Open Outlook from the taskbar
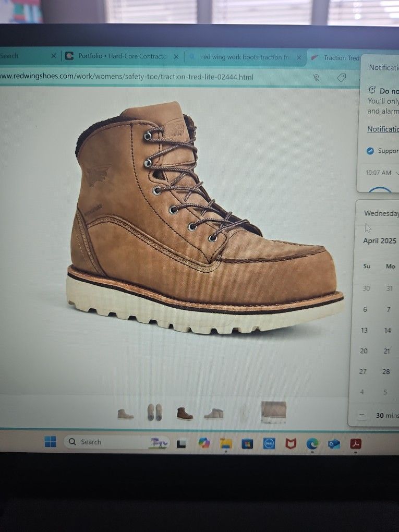Viewport: 399px width, 532px height. click(x=334, y=443)
